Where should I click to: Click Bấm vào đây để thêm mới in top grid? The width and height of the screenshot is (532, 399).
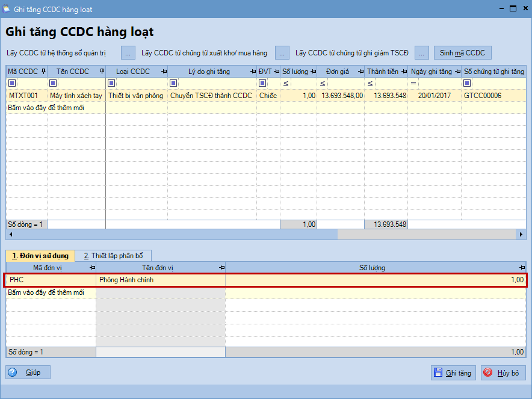[x=46, y=108]
